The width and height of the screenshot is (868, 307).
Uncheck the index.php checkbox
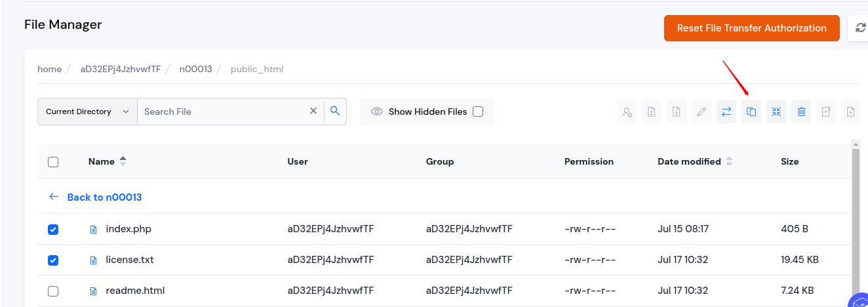click(53, 230)
